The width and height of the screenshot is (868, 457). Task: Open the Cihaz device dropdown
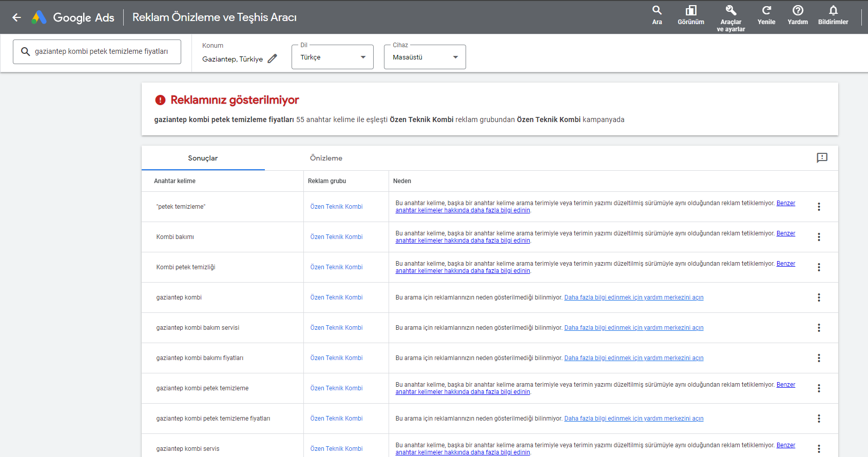click(425, 57)
